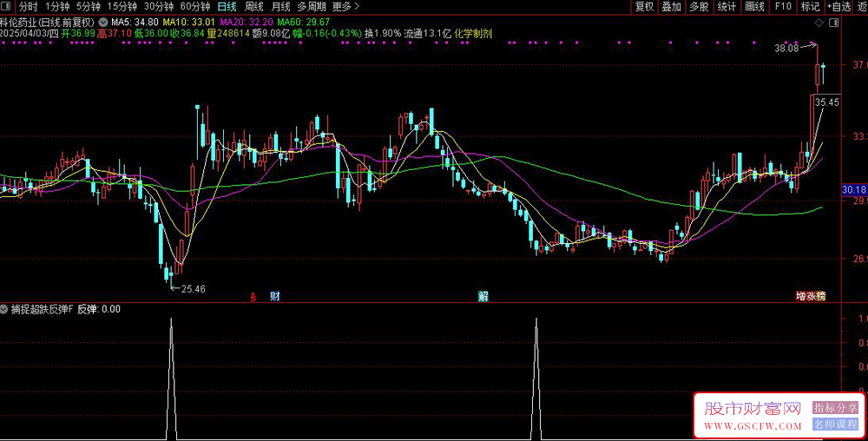Click the 25.46 low price label
The height and width of the screenshot is (441, 868).
[194, 289]
